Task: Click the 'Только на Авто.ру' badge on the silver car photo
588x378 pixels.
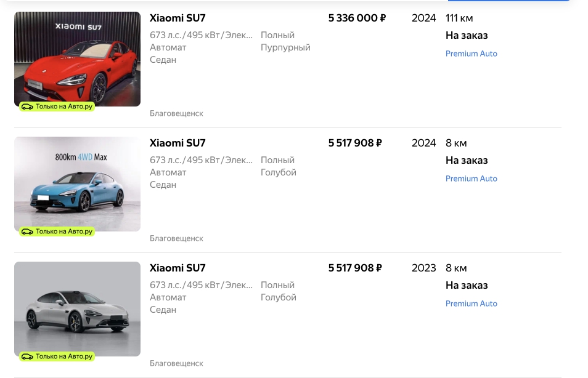Action: [x=57, y=356]
